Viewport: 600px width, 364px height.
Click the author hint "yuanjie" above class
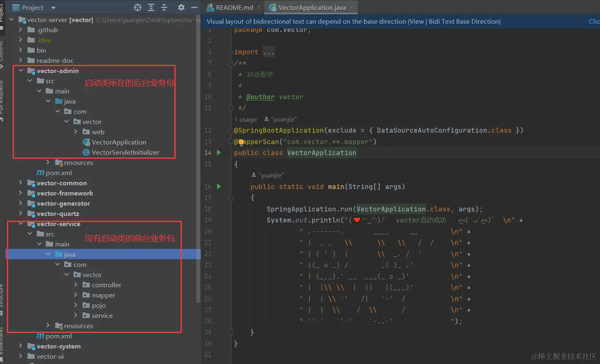pyautogui.click(x=281, y=120)
